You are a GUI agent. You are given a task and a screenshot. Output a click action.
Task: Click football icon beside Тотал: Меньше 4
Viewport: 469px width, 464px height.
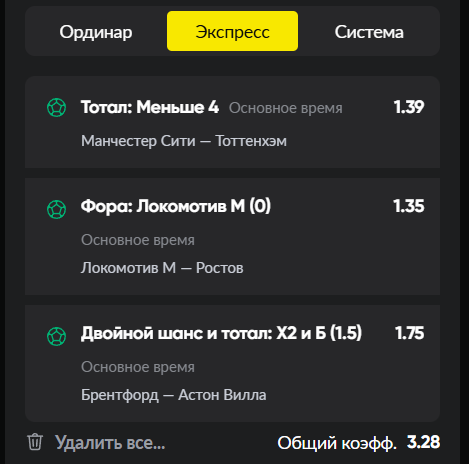pos(57,107)
